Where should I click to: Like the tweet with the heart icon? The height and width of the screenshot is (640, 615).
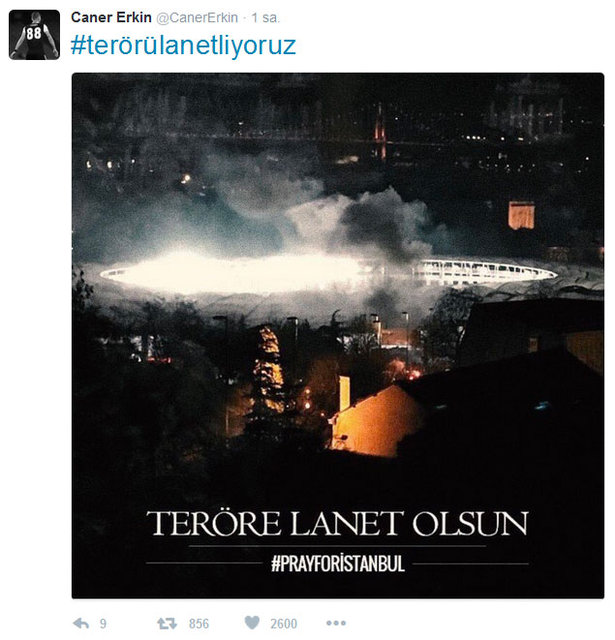(x=252, y=623)
